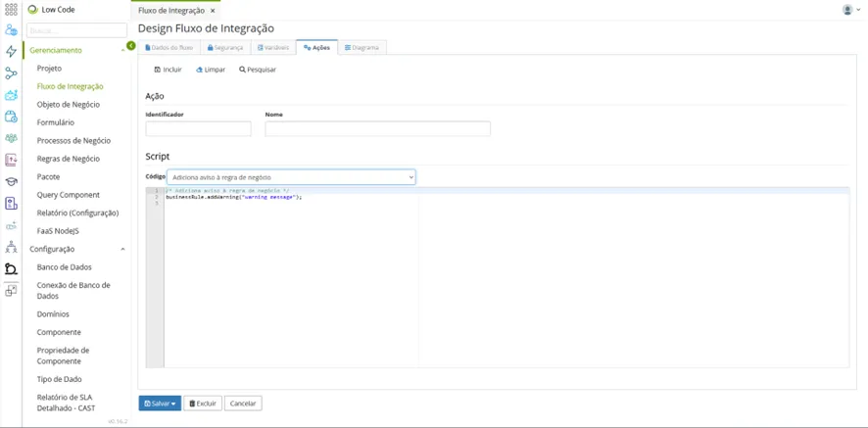The image size is (868, 428).
Task: Open Componente in the sidebar
Action: click(59, 332)
